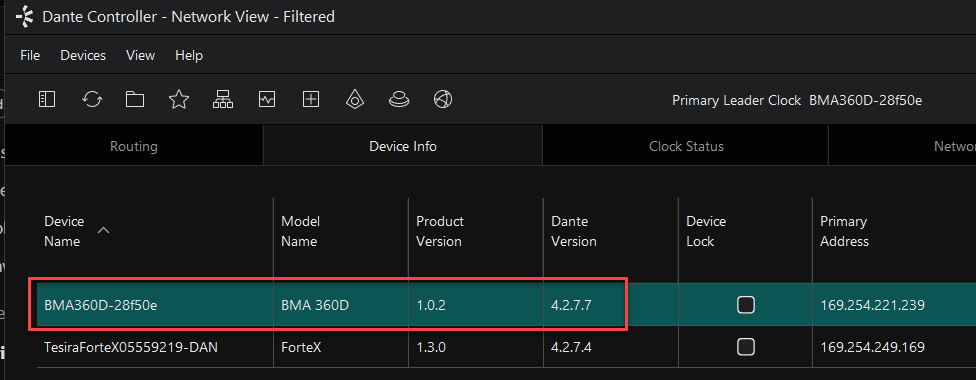Click Primary Leader Clock BMA360D-28f50e value
The height and width of the screenshot is (380, 976).
pos(865,100)
